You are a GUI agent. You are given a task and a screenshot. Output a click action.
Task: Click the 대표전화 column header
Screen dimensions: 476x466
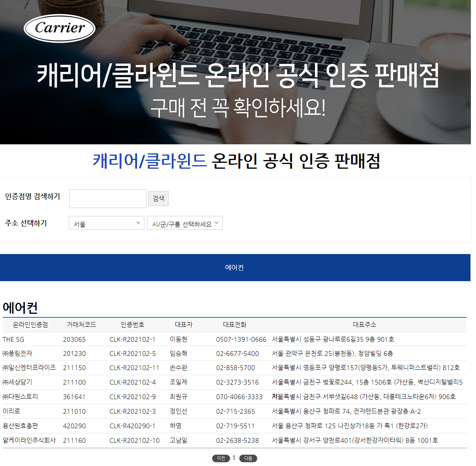tap(235, 324)
